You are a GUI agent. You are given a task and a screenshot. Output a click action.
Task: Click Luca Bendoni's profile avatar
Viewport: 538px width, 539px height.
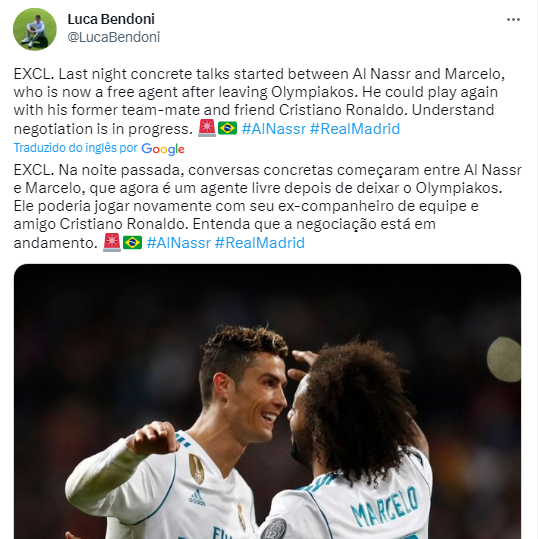click(x=35, y=29)
